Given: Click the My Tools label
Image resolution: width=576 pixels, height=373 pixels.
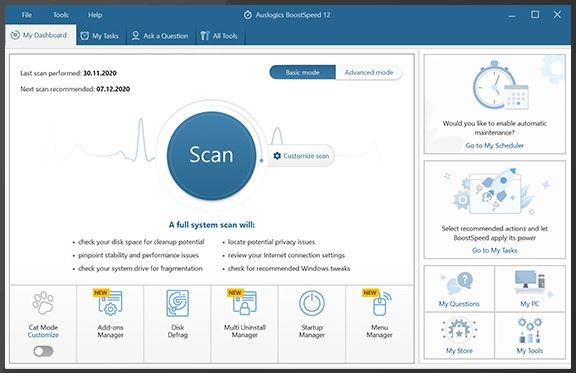Looking at the screenshot, I should [530, 351].
